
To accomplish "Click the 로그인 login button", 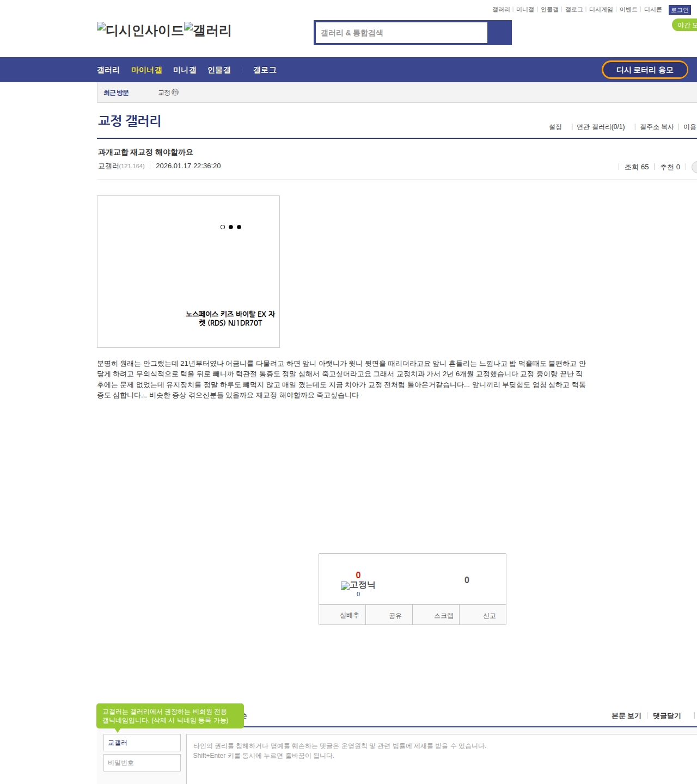I will (x=680, y=10).
